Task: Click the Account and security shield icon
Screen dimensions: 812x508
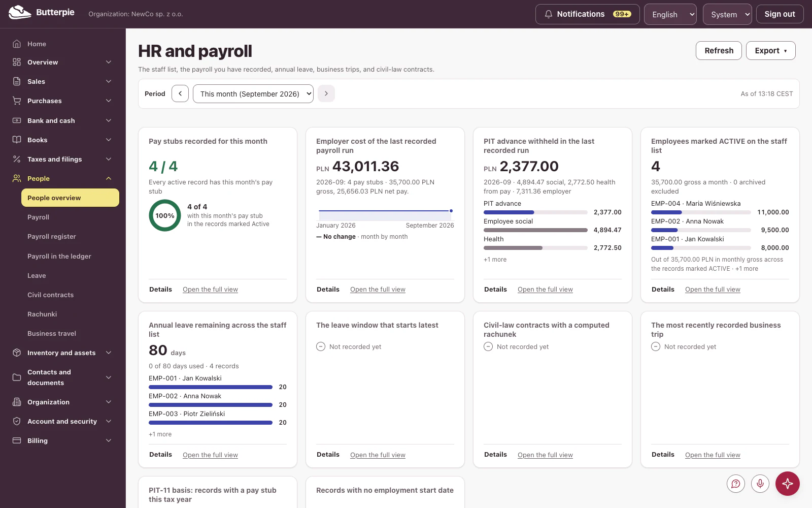Action: (17, 421)
